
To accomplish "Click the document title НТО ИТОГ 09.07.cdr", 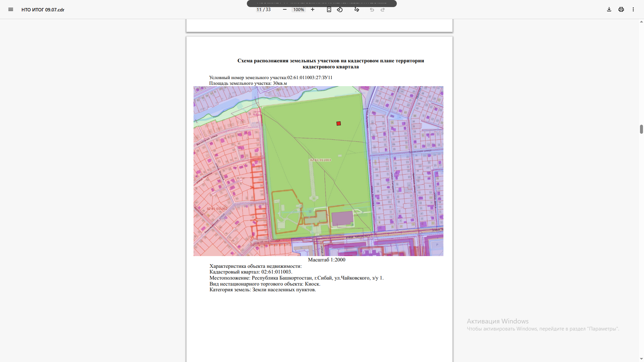I will (x=43, y=10).
